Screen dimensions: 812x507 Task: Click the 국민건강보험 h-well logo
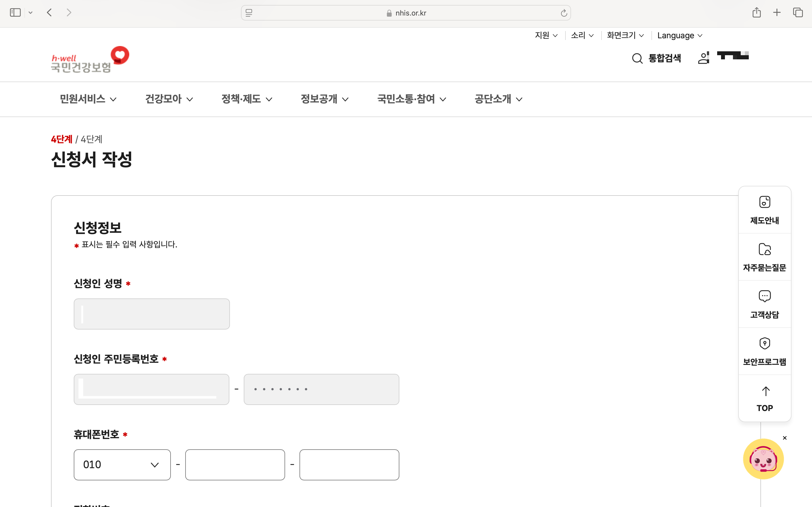tap(90, 60)
